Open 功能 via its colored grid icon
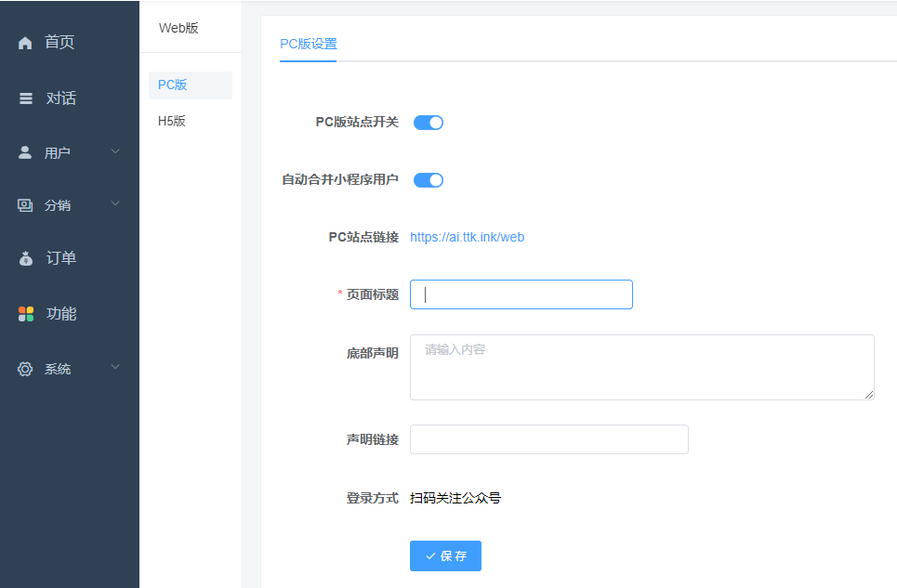Image resolution: width=897 pixels, height=588 pixels. (24, 313)
